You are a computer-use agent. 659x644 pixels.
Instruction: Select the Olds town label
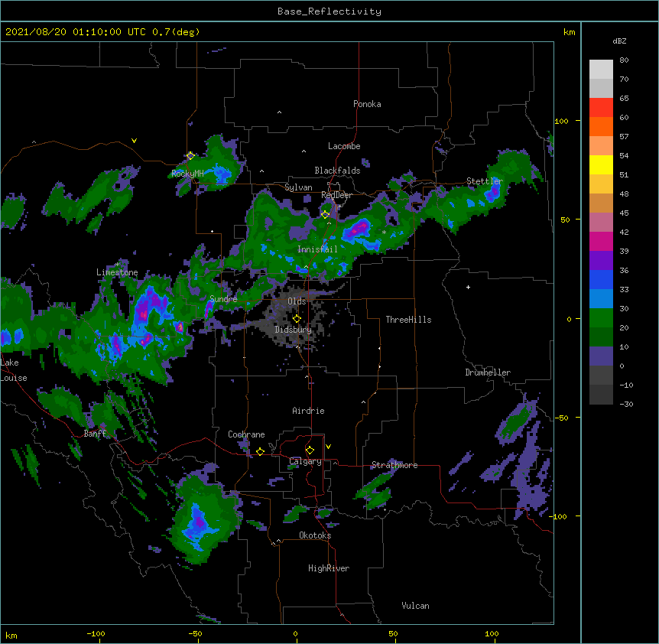coord(297,301)
